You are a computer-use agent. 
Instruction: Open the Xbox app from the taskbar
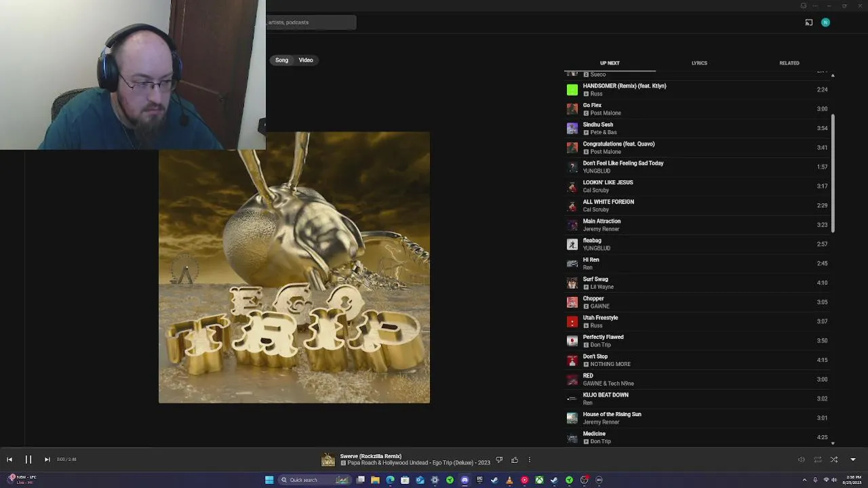(539, 480)
